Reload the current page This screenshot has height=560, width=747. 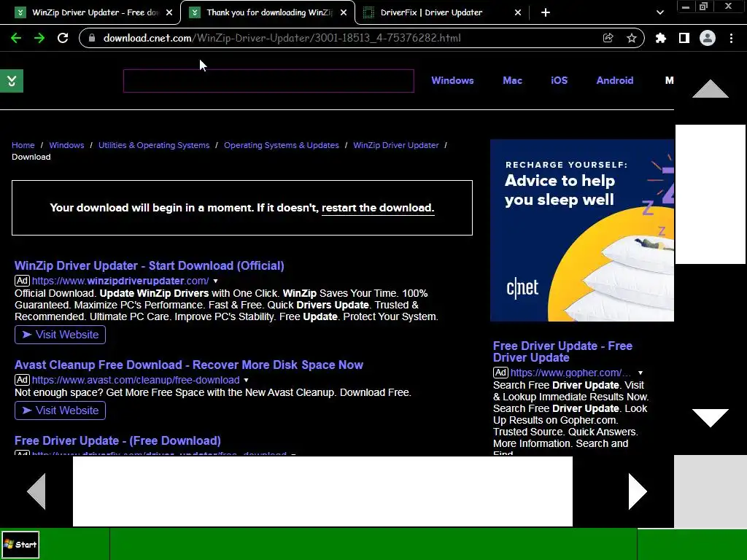click(x=63, y=38)
